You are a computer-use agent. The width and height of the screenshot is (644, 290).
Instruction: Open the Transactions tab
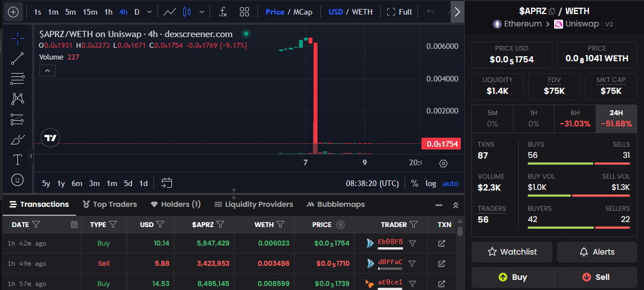pyautogui.click(x=39, y=204)
